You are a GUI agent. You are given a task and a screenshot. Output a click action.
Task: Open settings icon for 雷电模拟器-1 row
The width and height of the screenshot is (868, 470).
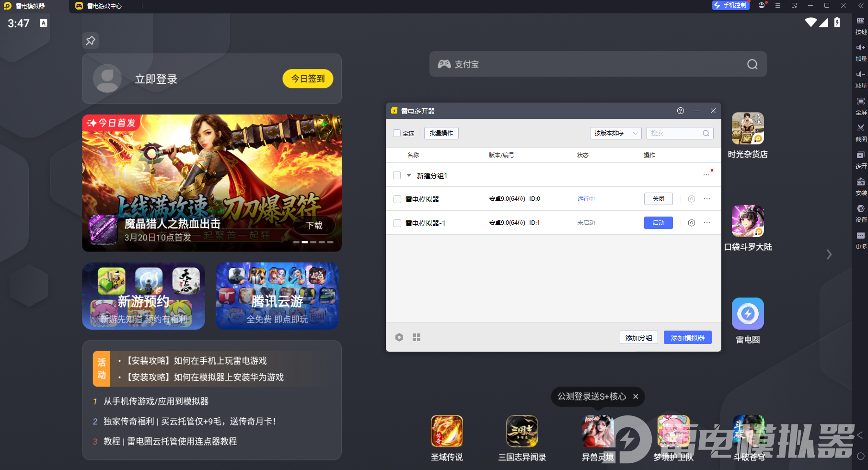[692, 223]
